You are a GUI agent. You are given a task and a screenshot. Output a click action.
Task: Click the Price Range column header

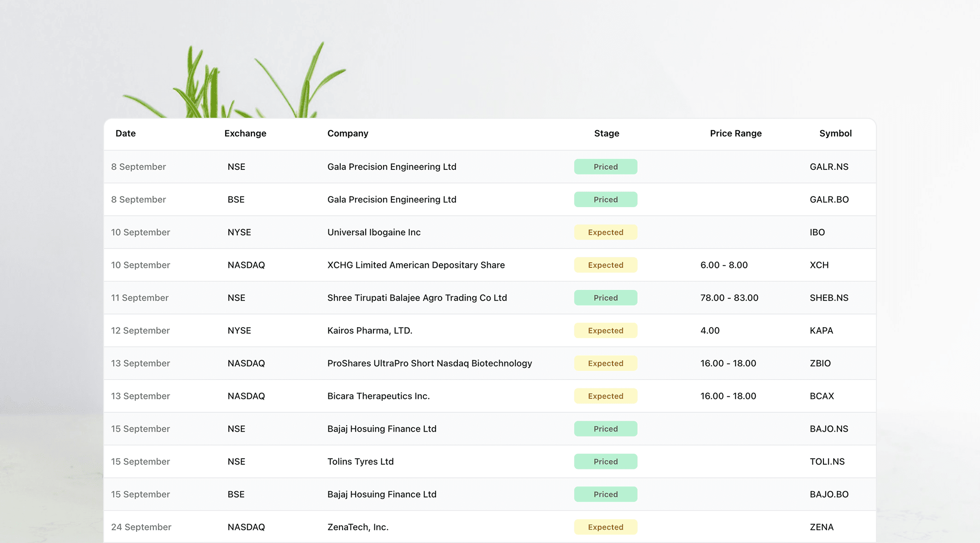point(735,133)
